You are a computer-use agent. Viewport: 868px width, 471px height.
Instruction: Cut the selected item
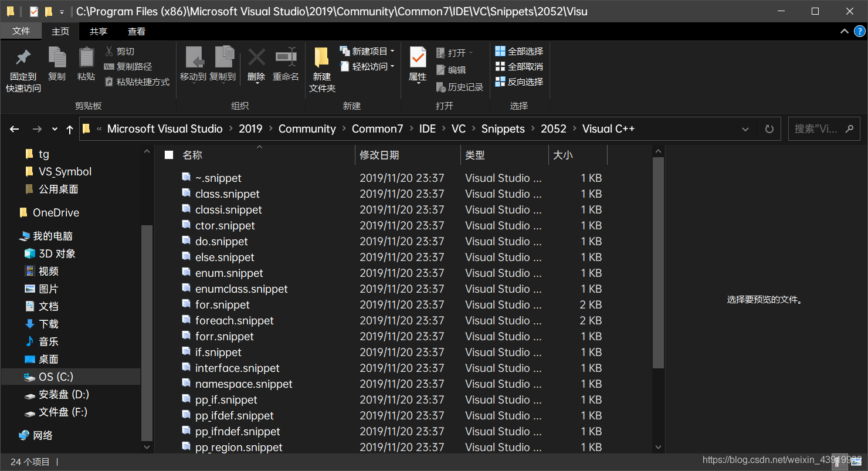click(x=120, y=52)
